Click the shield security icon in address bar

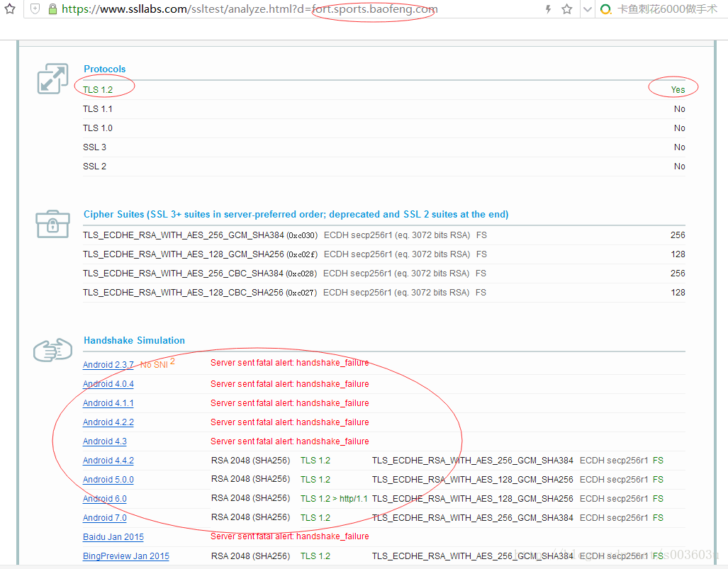(x=35, y=9)
